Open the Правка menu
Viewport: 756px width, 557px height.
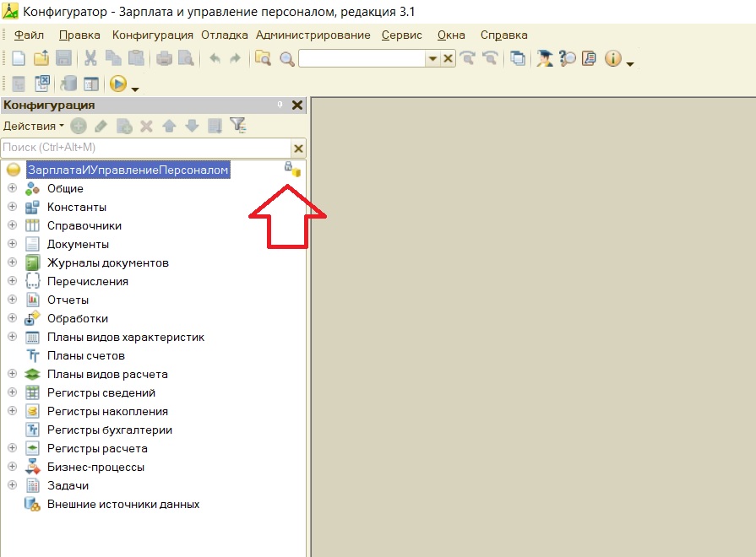click(x=79, y=35)
